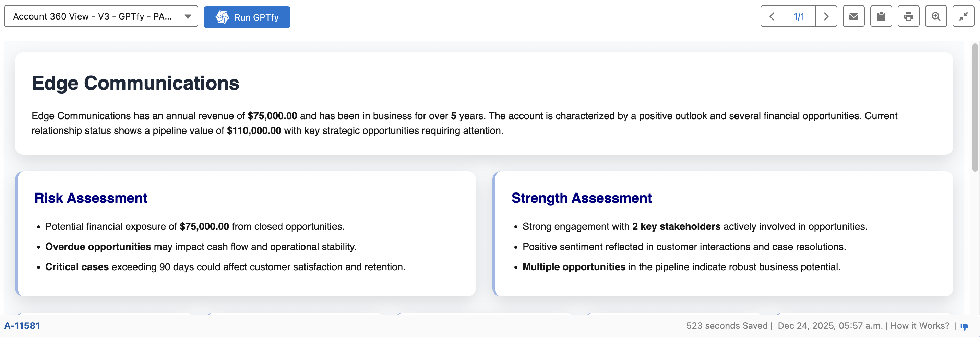Click the Edge Communications title
The width and height of the screenshot is (980, 337).
(135, 83)
